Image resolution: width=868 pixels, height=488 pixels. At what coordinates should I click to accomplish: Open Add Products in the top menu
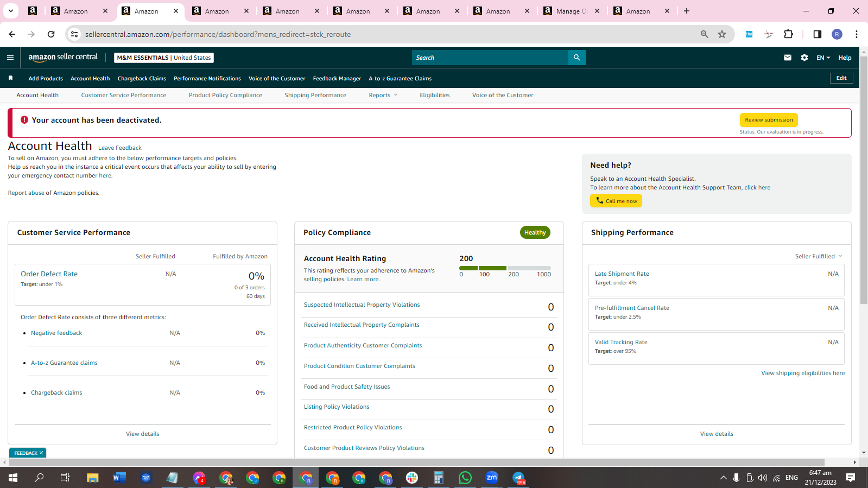pos(46,78)
